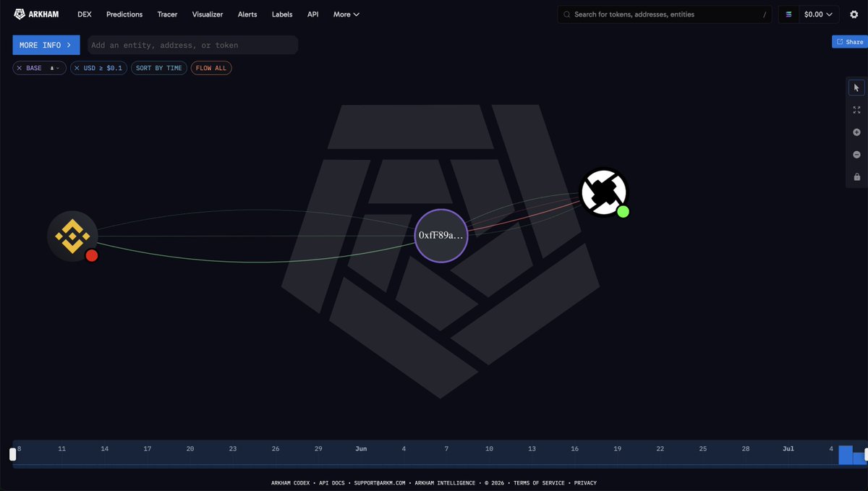The width and height of the screenshot is (868, 491).
Task: Click the Jun marker on the timeline
Action: point(361,448)
